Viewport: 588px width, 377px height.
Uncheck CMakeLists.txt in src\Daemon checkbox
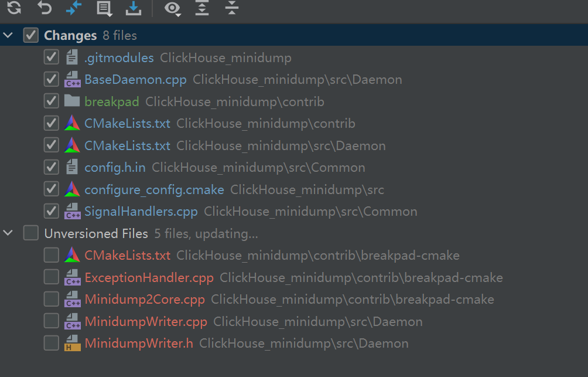coord(52,145)
